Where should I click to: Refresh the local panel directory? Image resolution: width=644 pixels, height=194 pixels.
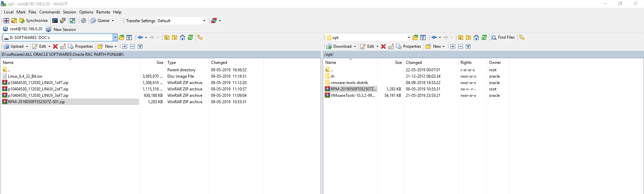pos(191,37)
